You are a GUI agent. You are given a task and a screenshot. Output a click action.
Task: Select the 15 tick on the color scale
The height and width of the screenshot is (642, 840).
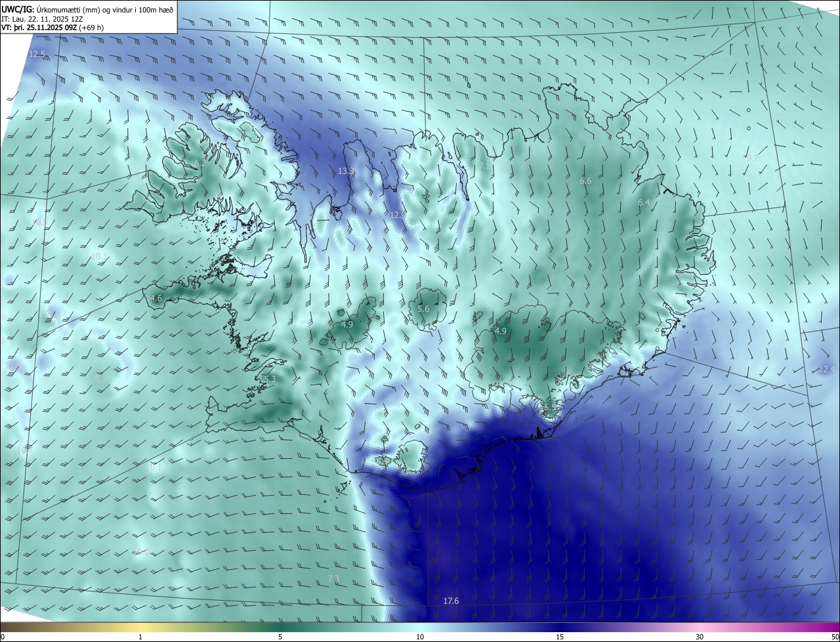[560, 637]
